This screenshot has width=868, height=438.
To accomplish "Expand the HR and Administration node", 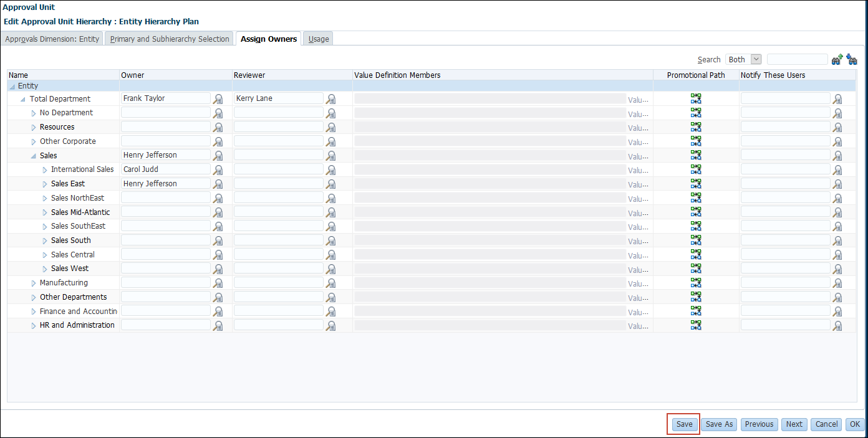I will [34, 326].
